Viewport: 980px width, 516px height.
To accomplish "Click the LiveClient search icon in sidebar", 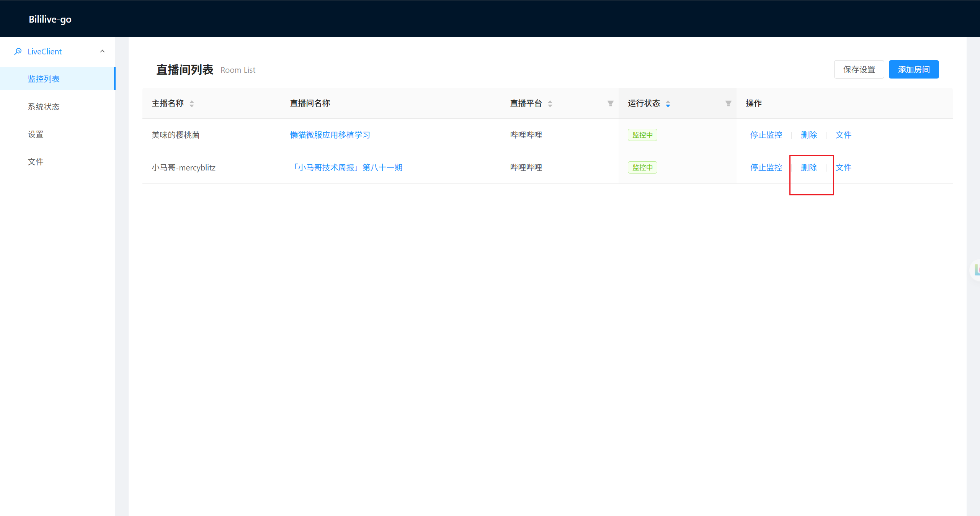I will coord(18,51).
